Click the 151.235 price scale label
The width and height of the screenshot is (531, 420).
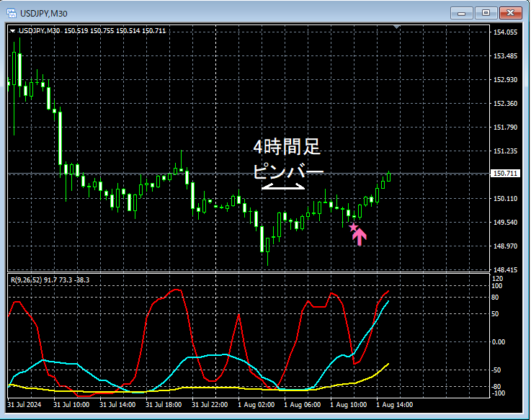(x=505, y=151)
